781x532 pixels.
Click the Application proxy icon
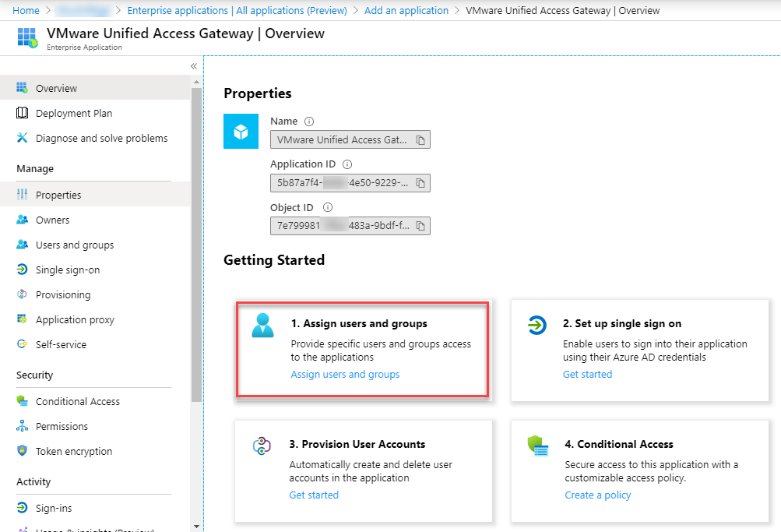pyautogui.click(x=22, y=319)
